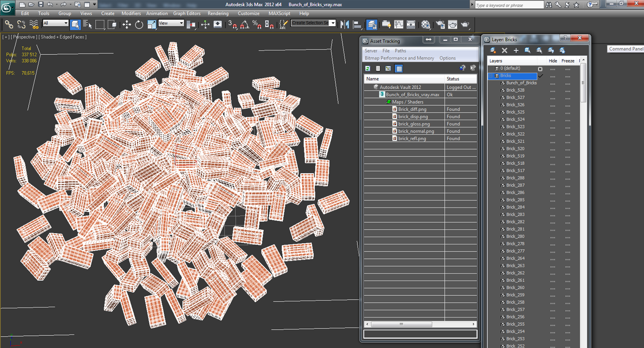Open Asset Tracking Paths menu
Viewport: 644px width, 348px height.
(400, 51)
